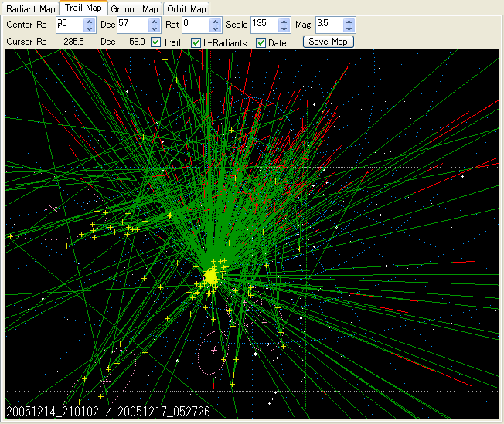Select the Orbit Map tab
The image size is (504, 424).
[x=186, y=9]
